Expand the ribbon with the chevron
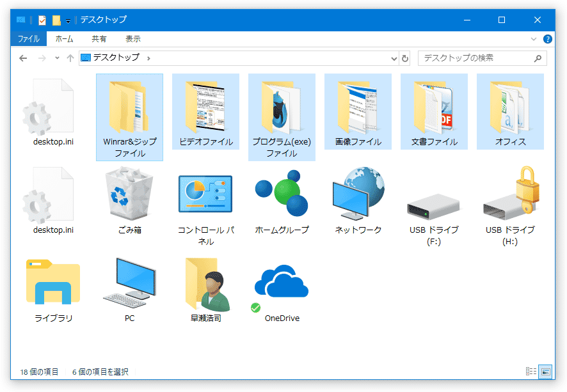The height and width of the screenshot is (392, 567). click(533, 39)
